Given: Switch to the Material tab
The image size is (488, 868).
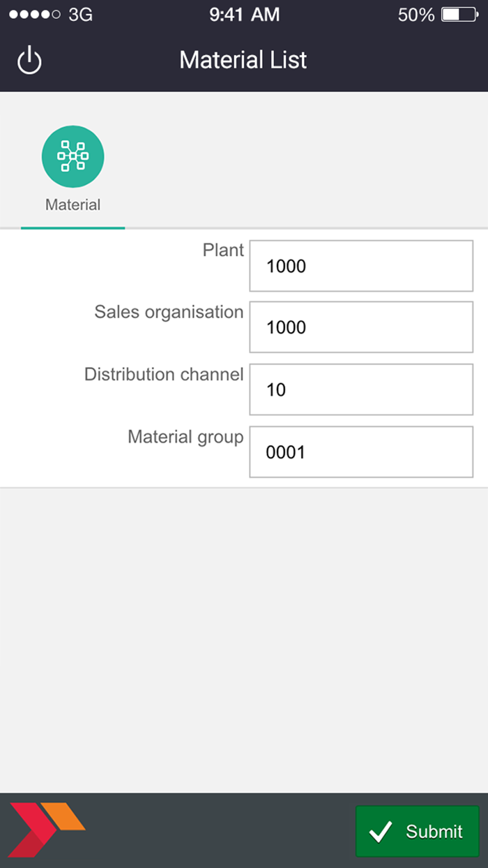Looking at the screenshot, I should pos(73,171).
